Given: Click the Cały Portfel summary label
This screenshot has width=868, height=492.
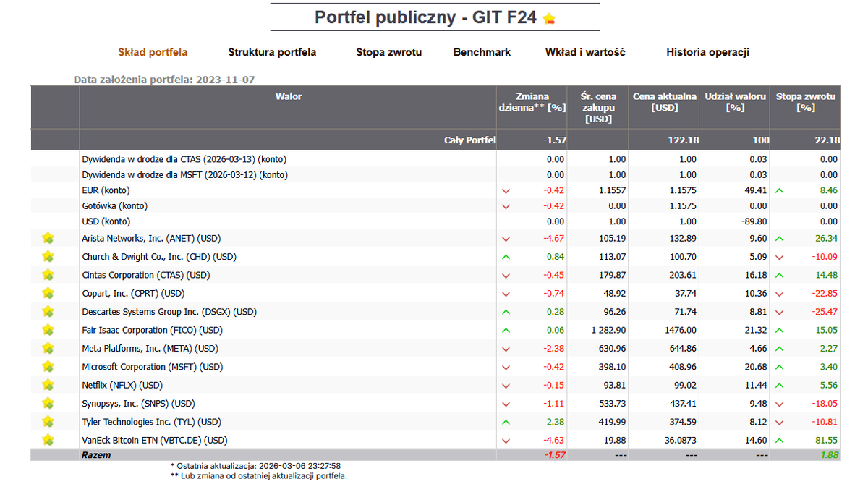Looking at the screenshot, I should (x=469, y=140).
